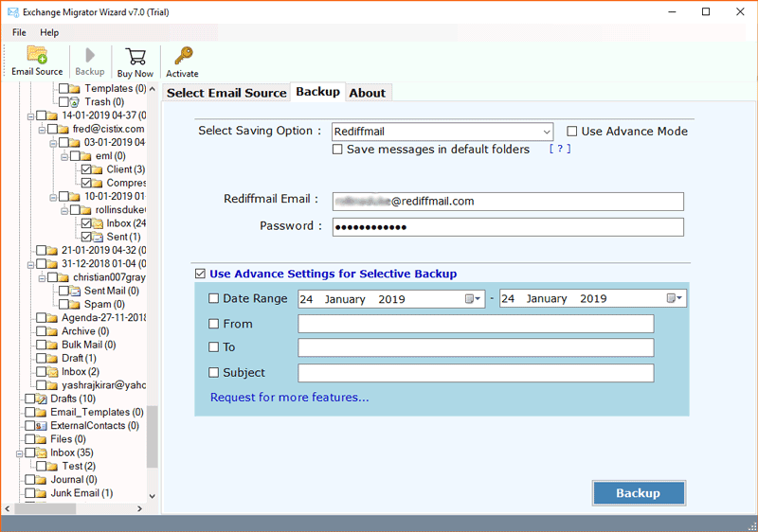
Task: Click the Rediffmail Email input field
Action: (508, 202)
